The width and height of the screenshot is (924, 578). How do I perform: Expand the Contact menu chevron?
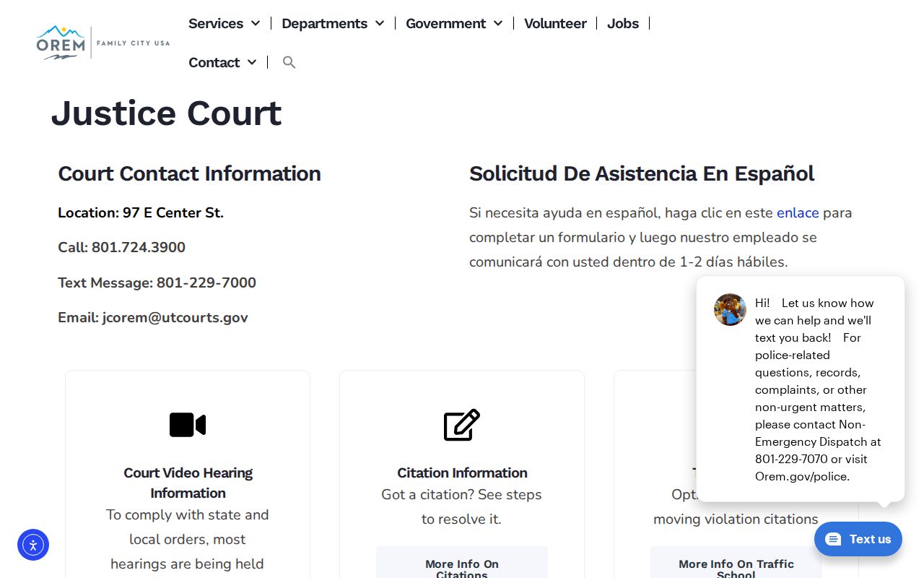(251, 62)
